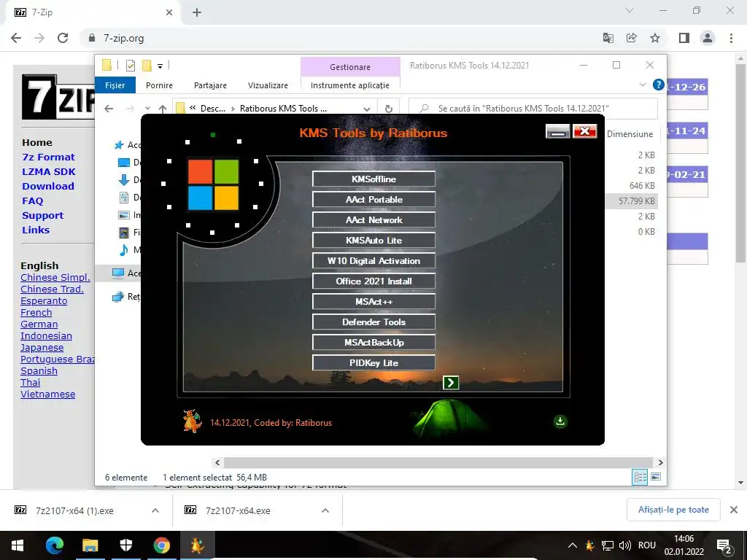Open Chrome side panel icon
747x560 pixels.
click(x=684, y=38)
